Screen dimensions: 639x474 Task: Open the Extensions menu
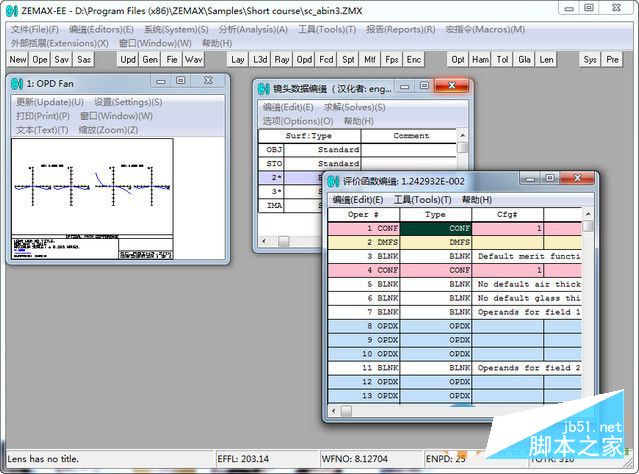[59, 43]
